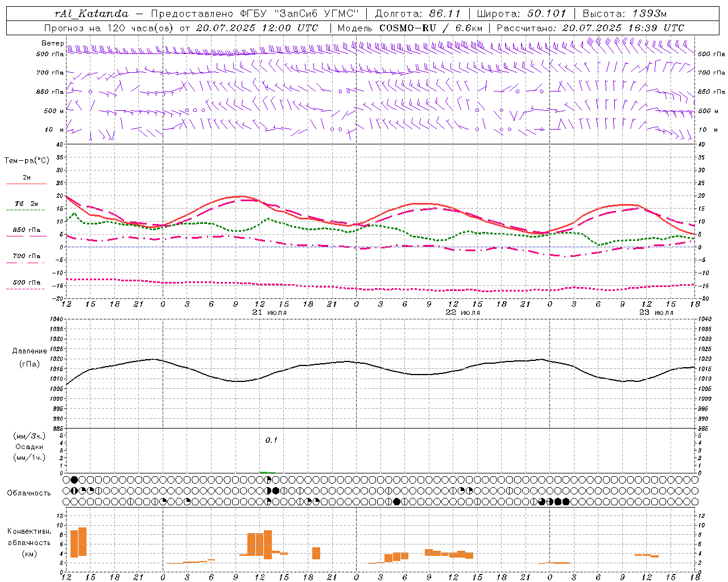Click the 23 июля date label

pyautogui.click(x=656, y=313)
